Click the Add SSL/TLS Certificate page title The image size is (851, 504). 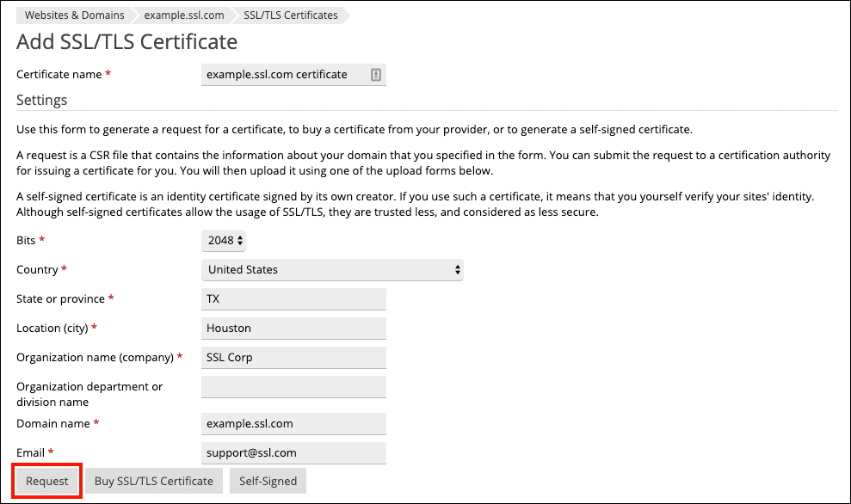(x=127, y=42)
